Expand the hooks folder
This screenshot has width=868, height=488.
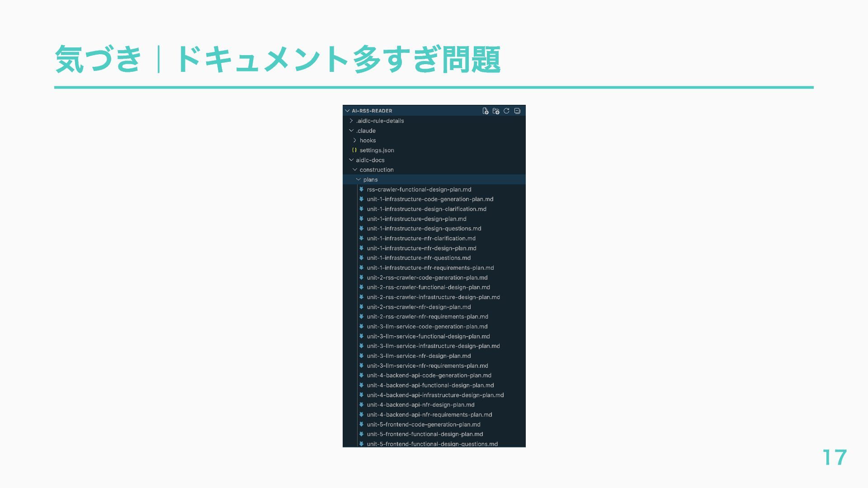click(x=355, y=141)
